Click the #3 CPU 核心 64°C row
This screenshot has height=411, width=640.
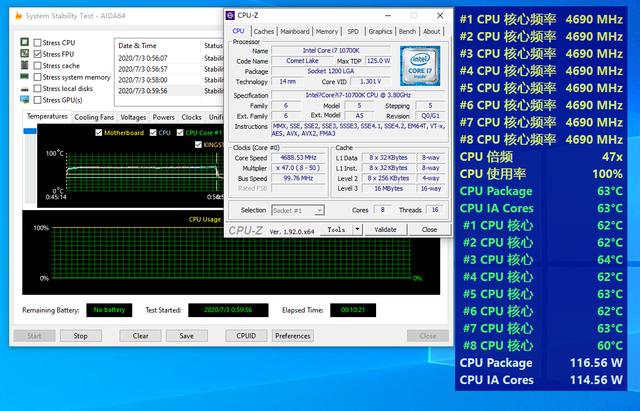coord(541,260)
